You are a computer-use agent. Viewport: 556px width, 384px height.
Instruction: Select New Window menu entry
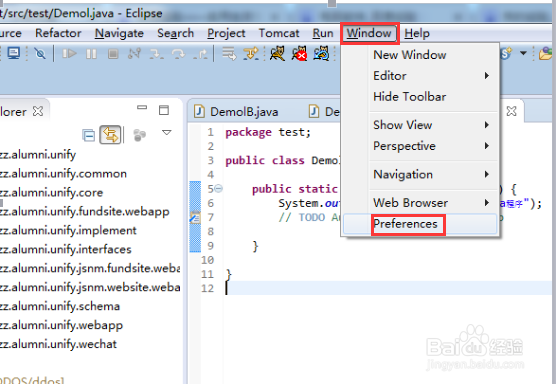(x=420, y=55)
